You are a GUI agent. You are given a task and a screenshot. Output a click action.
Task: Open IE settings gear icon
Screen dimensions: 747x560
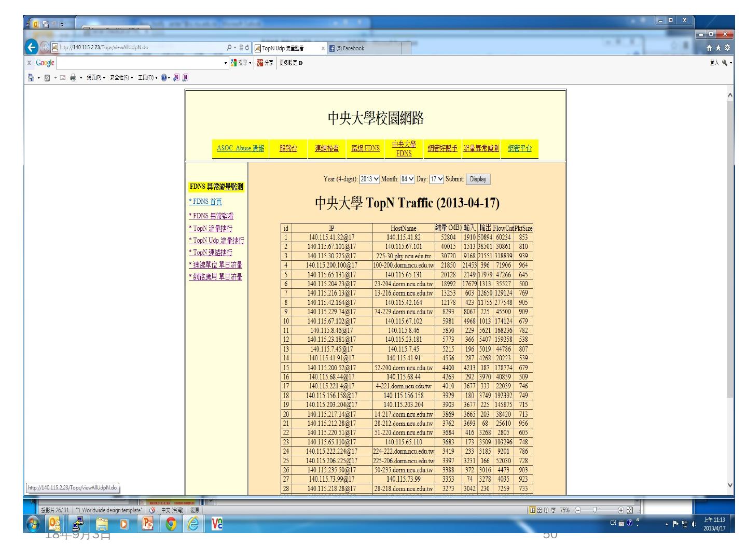point(727,48)
